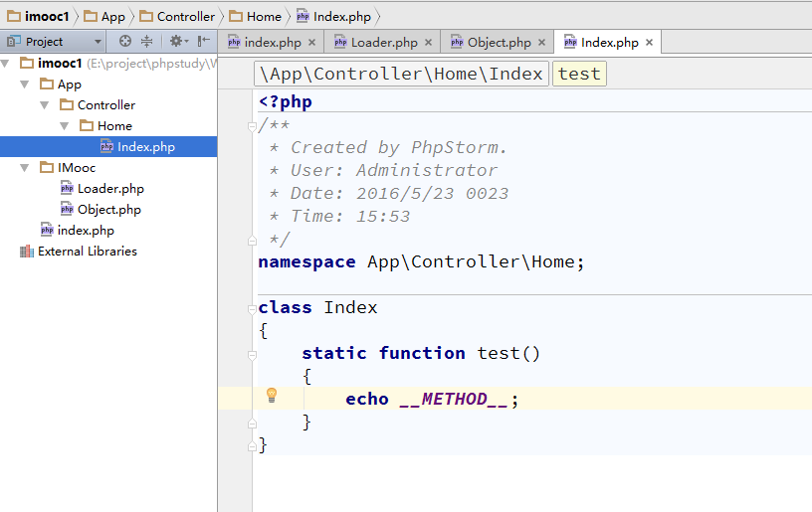
Task: Click the function name test() in code
Action: [x=508, y=353]
